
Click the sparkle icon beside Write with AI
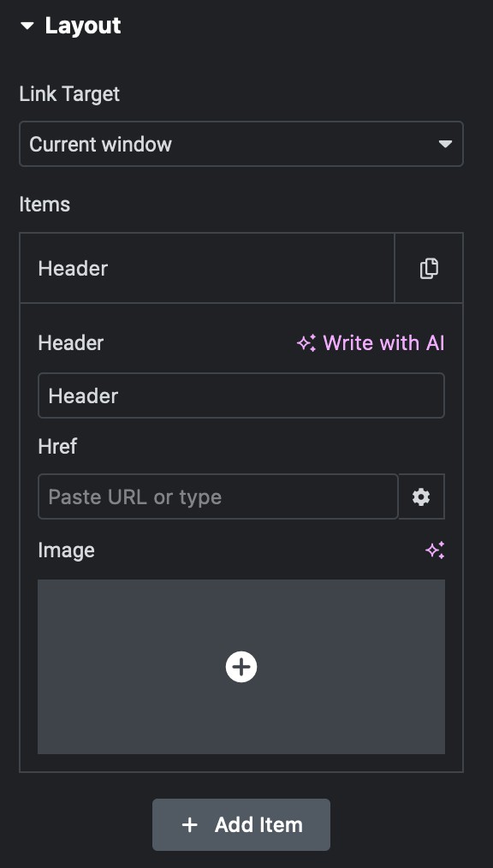pos(306,343)
